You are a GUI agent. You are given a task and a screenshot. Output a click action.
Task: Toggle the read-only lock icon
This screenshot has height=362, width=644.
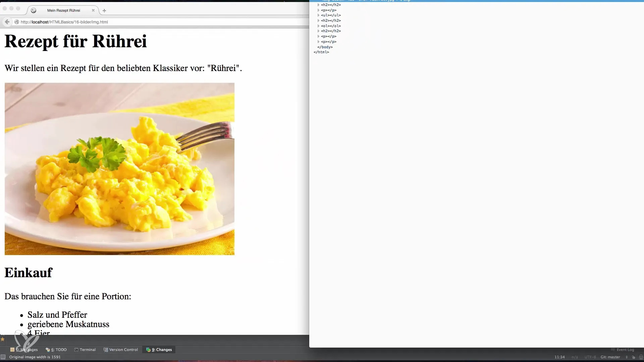pos(633,357)
